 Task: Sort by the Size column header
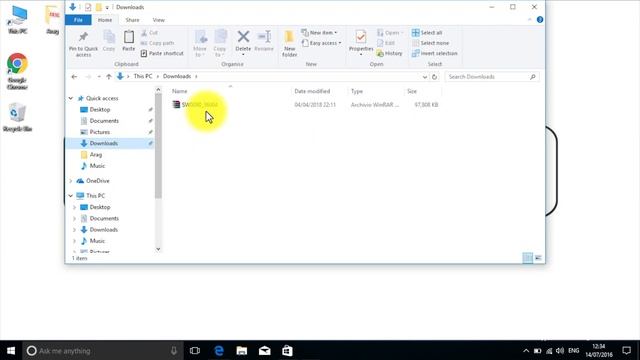(412, 91)
